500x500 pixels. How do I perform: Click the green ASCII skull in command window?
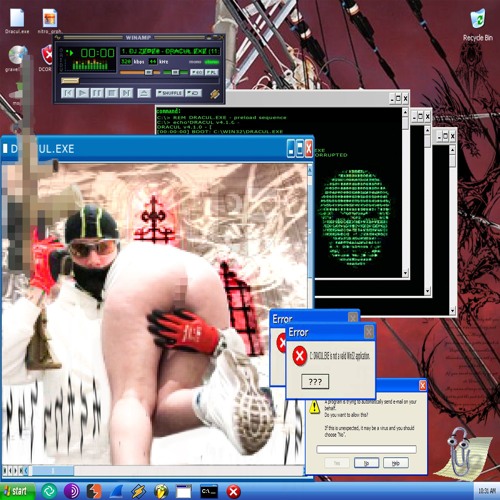(x=355, y=217)
